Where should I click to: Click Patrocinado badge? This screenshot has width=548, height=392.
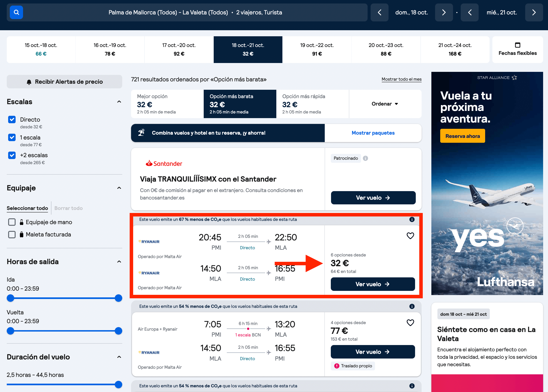click(345, 158)
